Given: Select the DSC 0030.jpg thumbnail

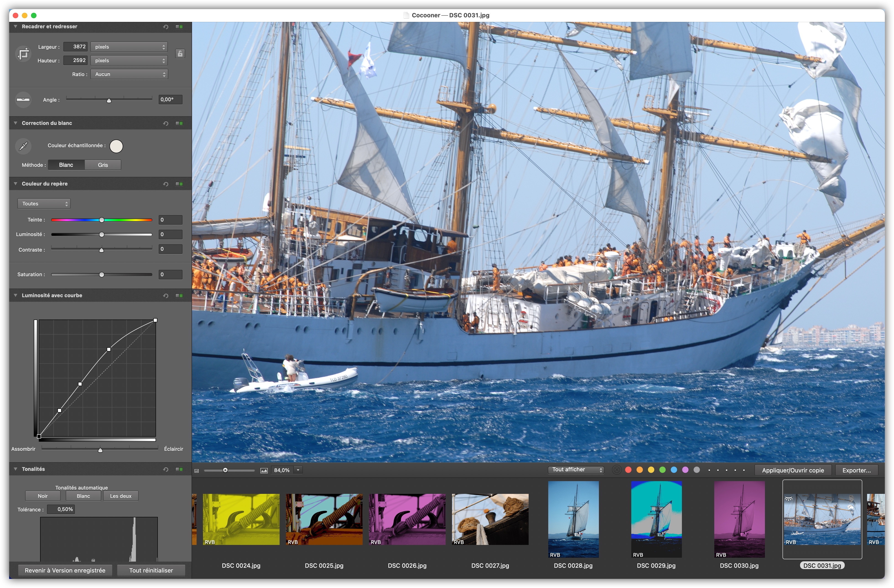Looking at the screenshot, I should click(x=739, y=520).
